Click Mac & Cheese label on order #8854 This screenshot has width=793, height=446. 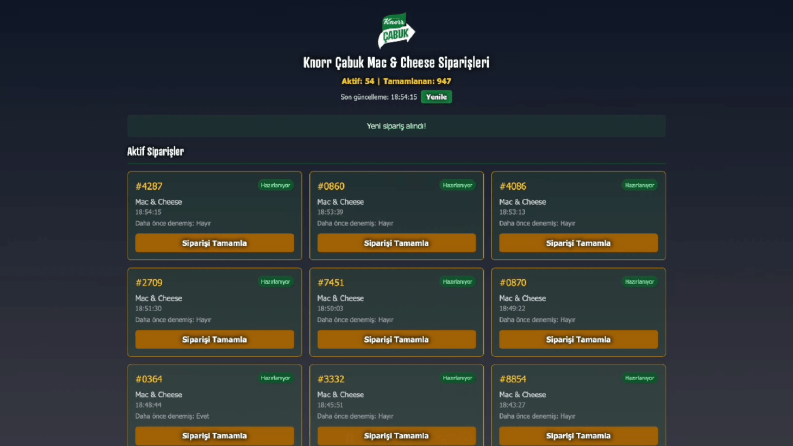pyautogui.click(x=522, y=394)
